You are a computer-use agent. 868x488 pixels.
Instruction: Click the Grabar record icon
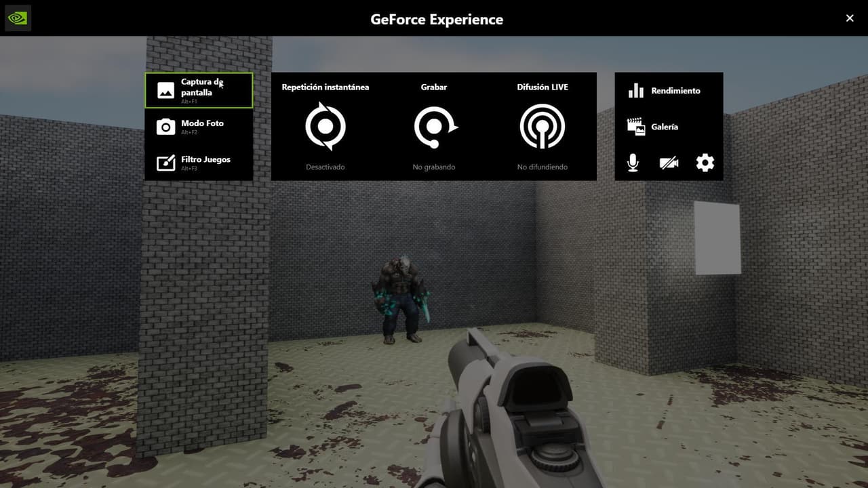coord(435,126)
